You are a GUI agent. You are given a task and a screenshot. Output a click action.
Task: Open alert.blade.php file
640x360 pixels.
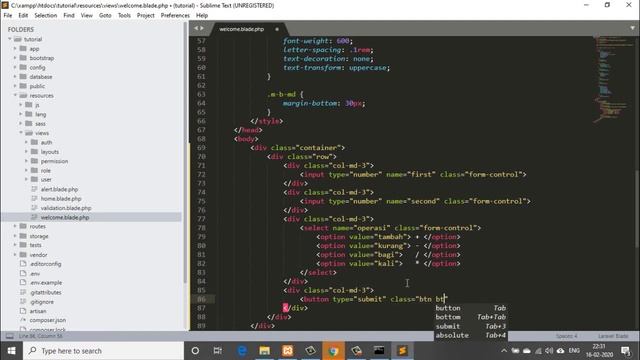point(59,189)
